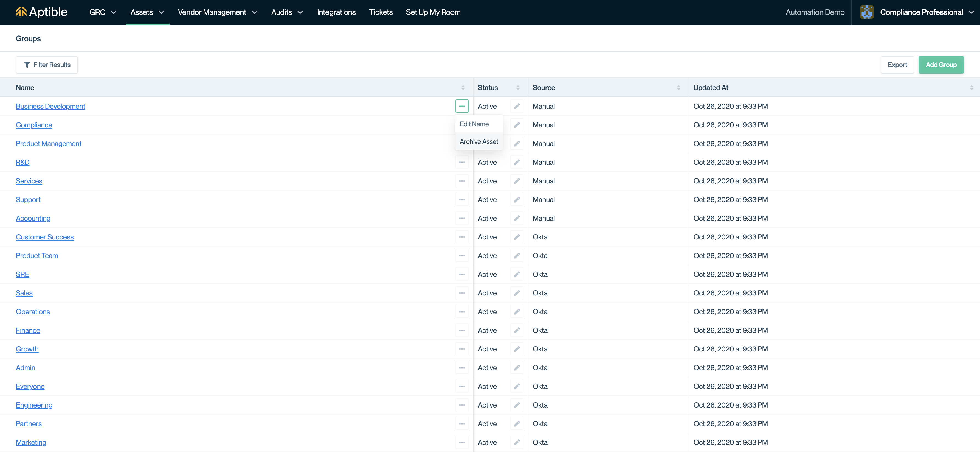Screen dimensions: 980x452
Task: Select Archive Asset menu option
Action: click(478, 141)
